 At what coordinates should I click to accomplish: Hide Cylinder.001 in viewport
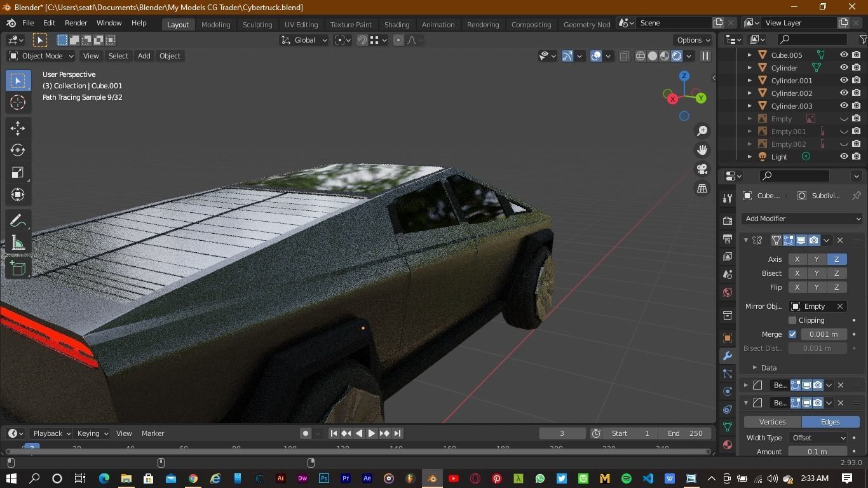(844, 81)
